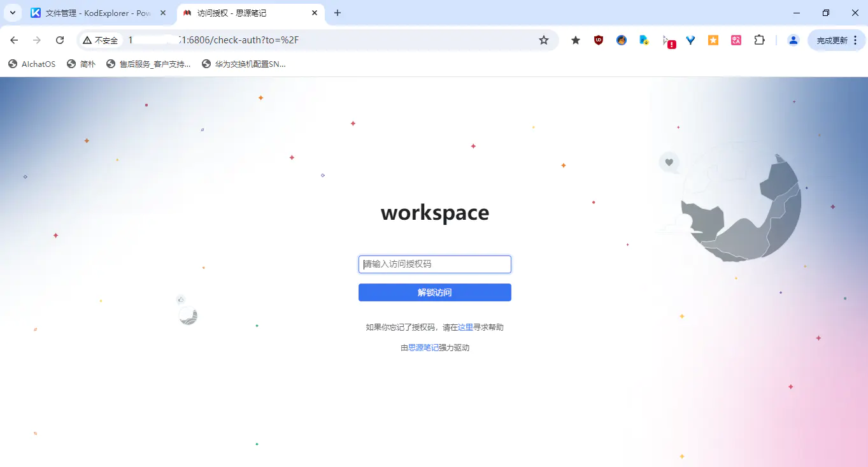Image resolution: width=868 pixels, height=467 pixels.
Task: Reload the current page
Action: pos(60,40)
